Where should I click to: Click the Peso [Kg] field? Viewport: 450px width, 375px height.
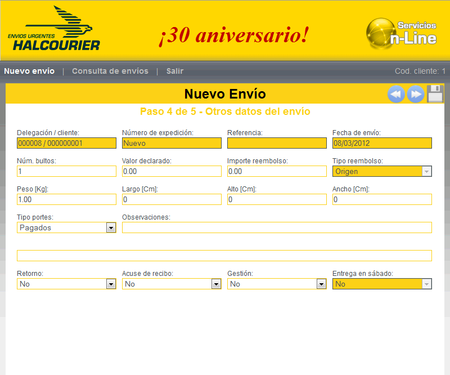click(x=66, y=199)
